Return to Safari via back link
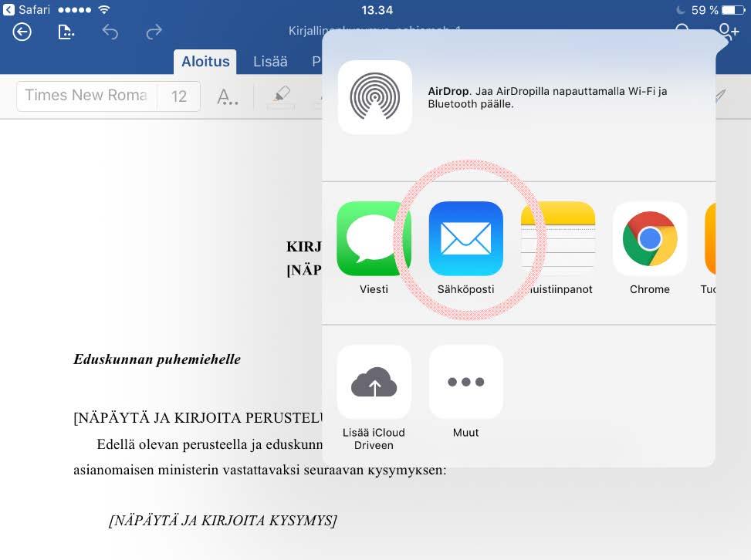The image size is (751, 560). pos(26,9)
